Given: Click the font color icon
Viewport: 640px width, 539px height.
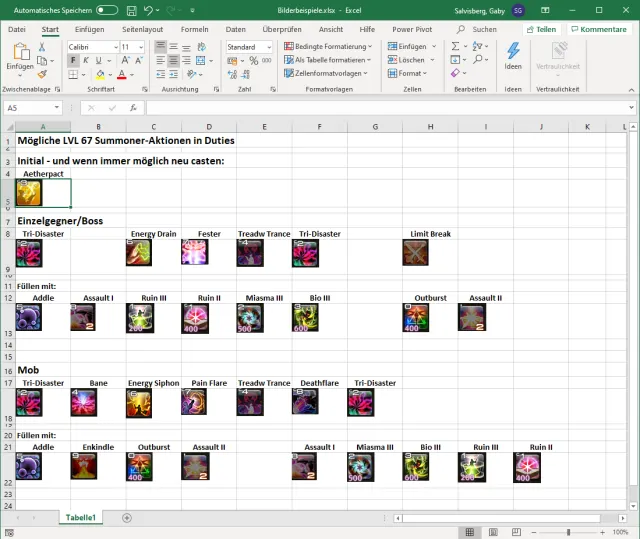Looking at the screenshot, I should (x=120, y=74).
